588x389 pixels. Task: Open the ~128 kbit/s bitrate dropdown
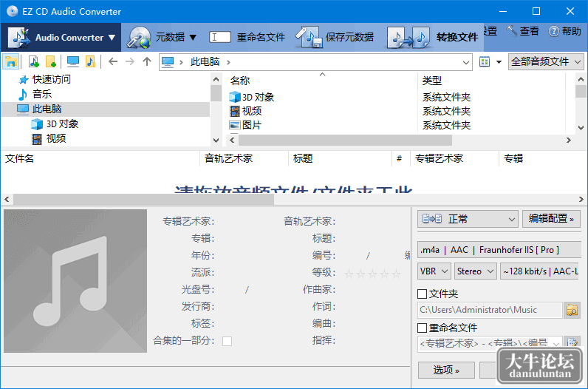(541, 271)
